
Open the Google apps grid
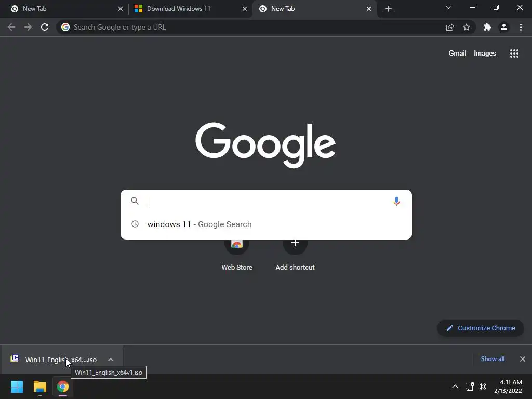514,54
